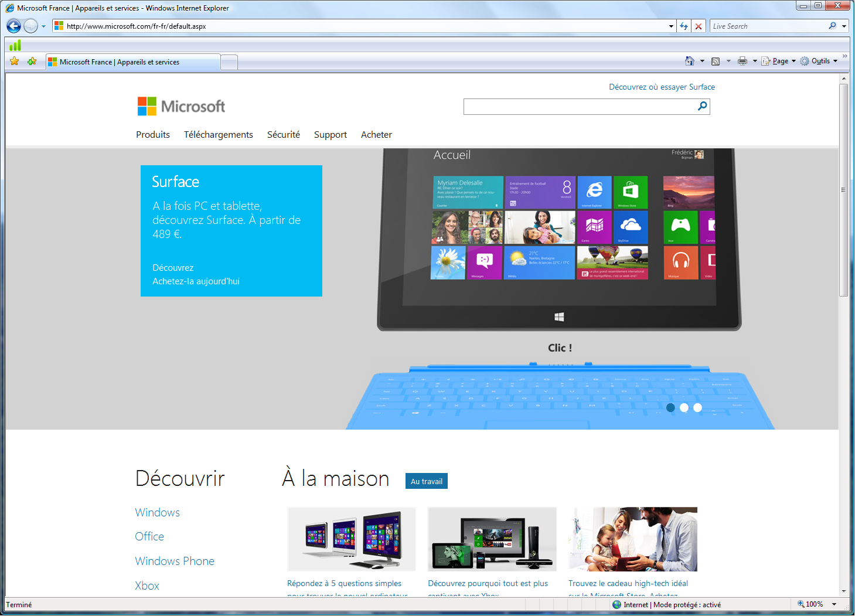This screenshot has height=616, width=855.
Task: Click the Internet Mode protégé status
Action: 667,604
